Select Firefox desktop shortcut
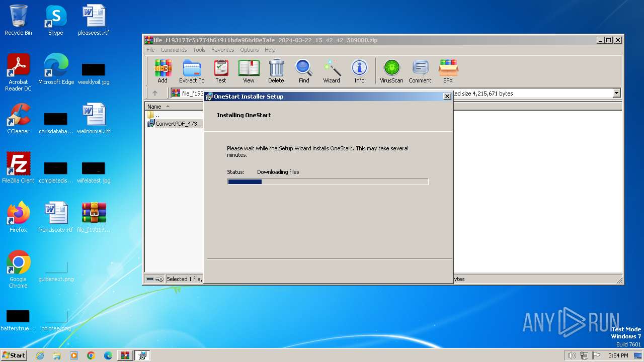644x362 pixels. [x=18, y=217]
